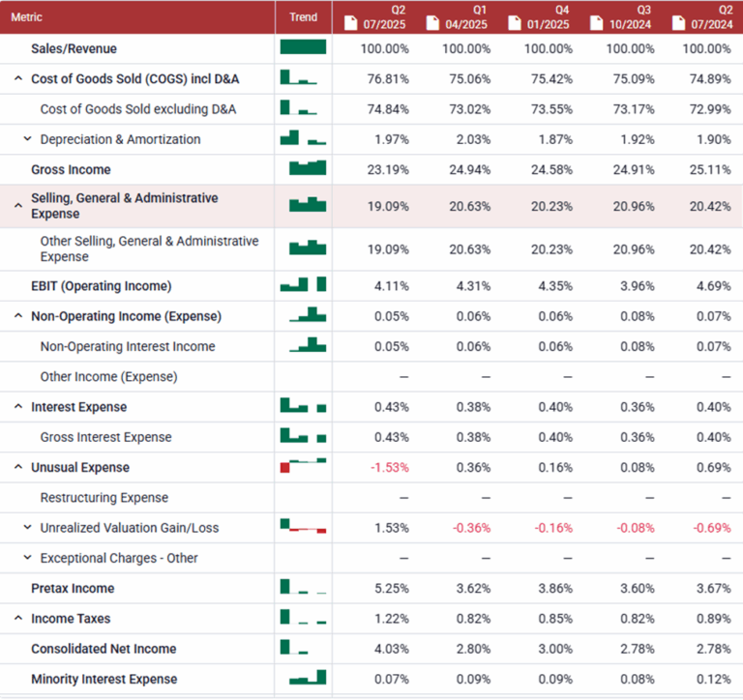Click the EBIT (Operating Income) trend chart
Viewport: 743px width, 700px height.
(x=303, y=286)
